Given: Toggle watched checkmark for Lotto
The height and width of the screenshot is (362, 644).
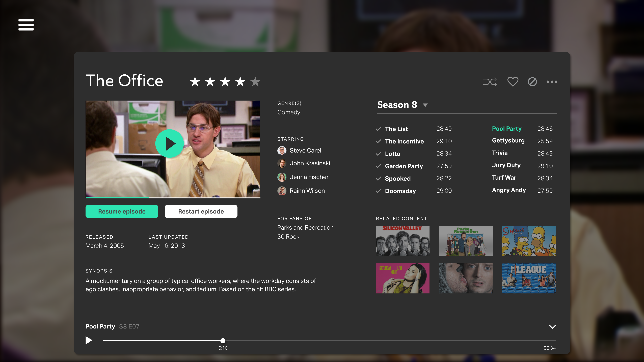Looking at the screenshot, I should (x=379, y=154).
